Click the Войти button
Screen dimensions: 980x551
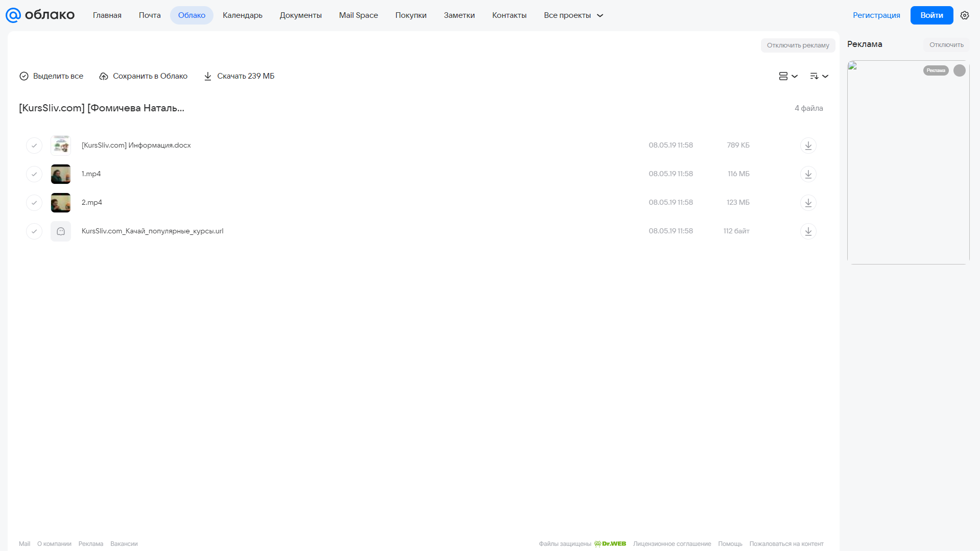click(x=931, y=15)
